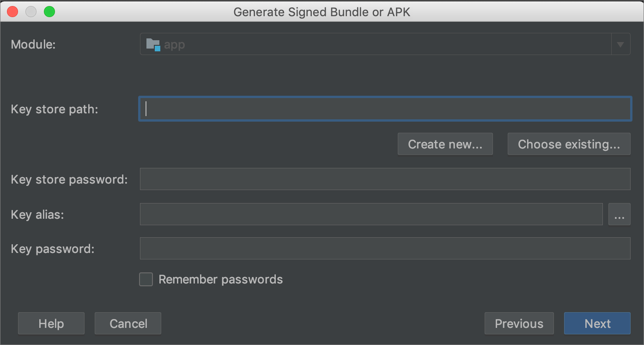The height and width of the screenshot is (345, 644).
Task: Close the dialog with the red button
Action: [x=13, y=12]
